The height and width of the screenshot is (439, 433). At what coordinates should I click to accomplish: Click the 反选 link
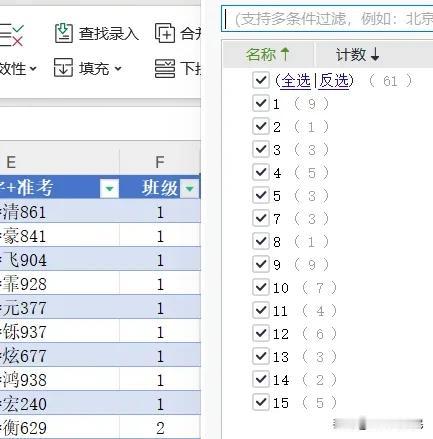click(x=334, y=81)
